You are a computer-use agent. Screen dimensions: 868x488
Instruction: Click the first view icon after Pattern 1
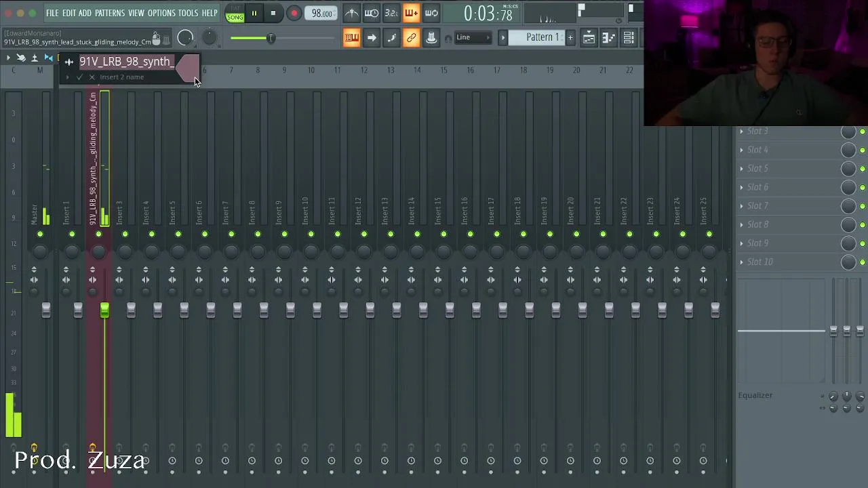pyautogui.click(x=589, y=37)
